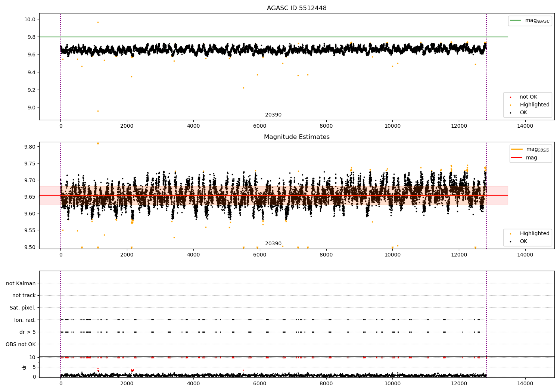The image size is (560, 392).
Task: Click the 'Ion. rad.' y-axis label
Action: click(25, 320)
